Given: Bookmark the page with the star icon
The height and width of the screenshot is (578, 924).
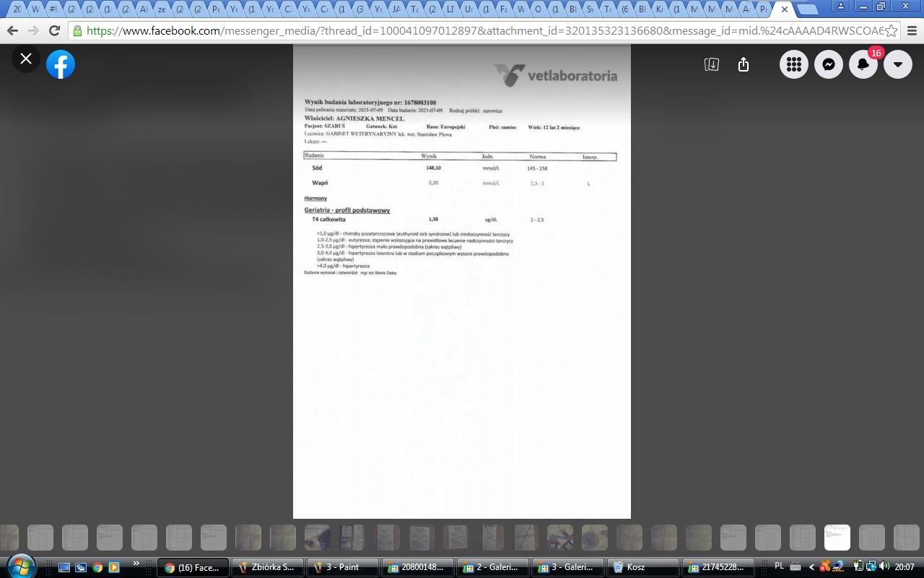Looking at the screenshot, I should [x=892, y=31].
